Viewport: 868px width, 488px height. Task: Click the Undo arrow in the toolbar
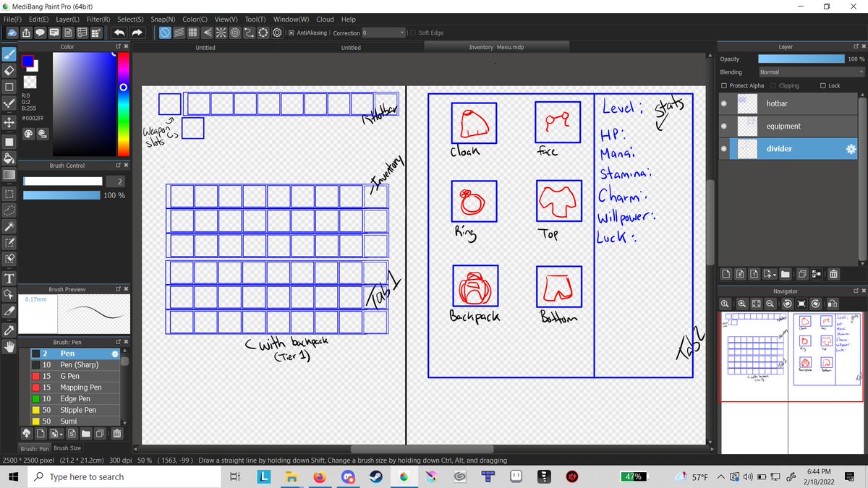pyautogui.click(x=119, y=33)
